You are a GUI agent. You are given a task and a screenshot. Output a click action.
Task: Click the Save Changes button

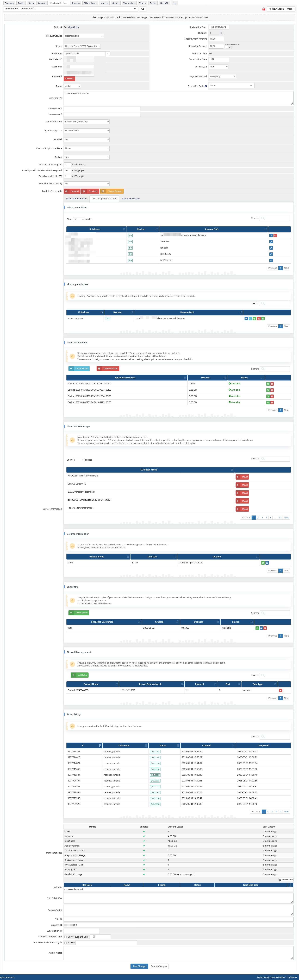coord(139,966)
